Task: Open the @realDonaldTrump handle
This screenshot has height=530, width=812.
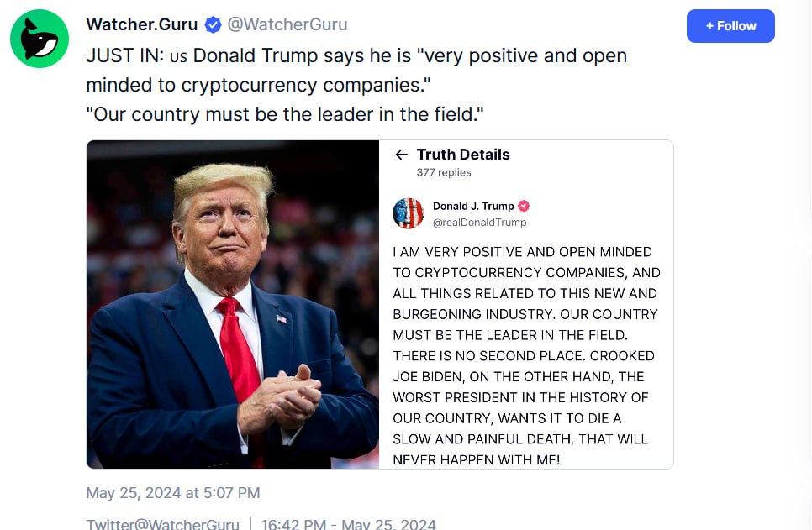Action: [479, 222]
